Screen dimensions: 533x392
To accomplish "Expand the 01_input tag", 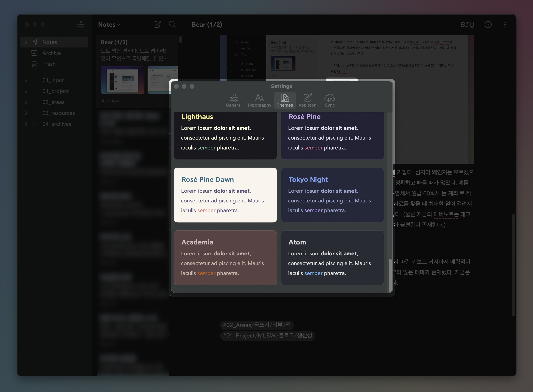I will coord(26,80).
